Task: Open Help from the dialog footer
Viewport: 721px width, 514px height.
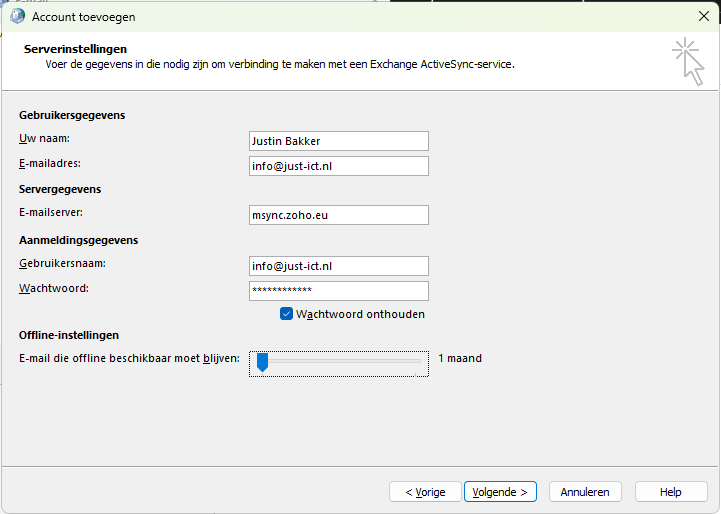Action: (x=670, y=492)
